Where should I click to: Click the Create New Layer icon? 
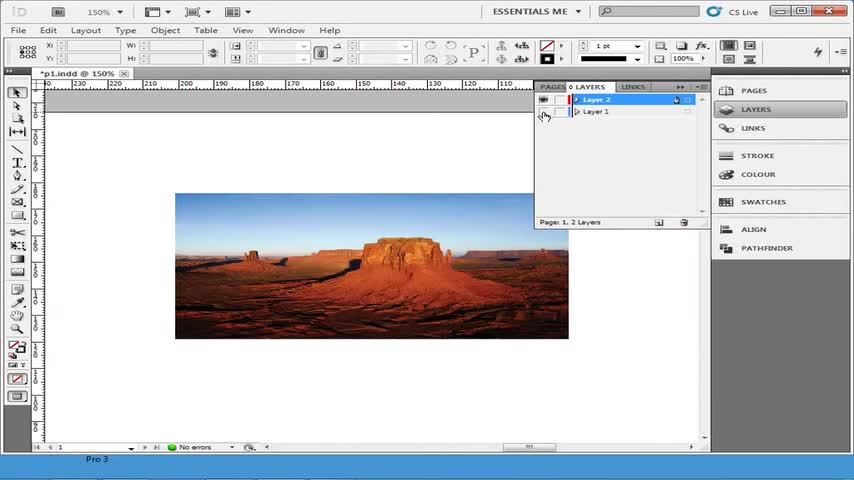click(x=659, y=222)
